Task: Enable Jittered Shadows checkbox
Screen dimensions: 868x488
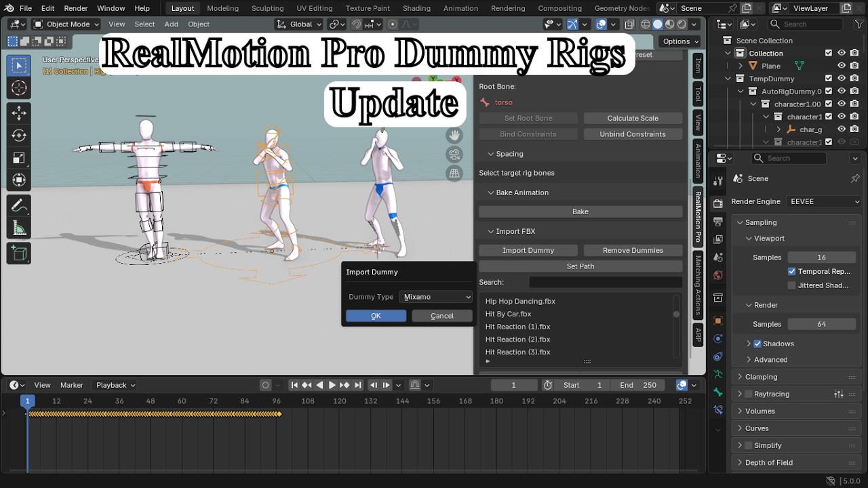Action: pyautogui.click(x=792, y=285)
